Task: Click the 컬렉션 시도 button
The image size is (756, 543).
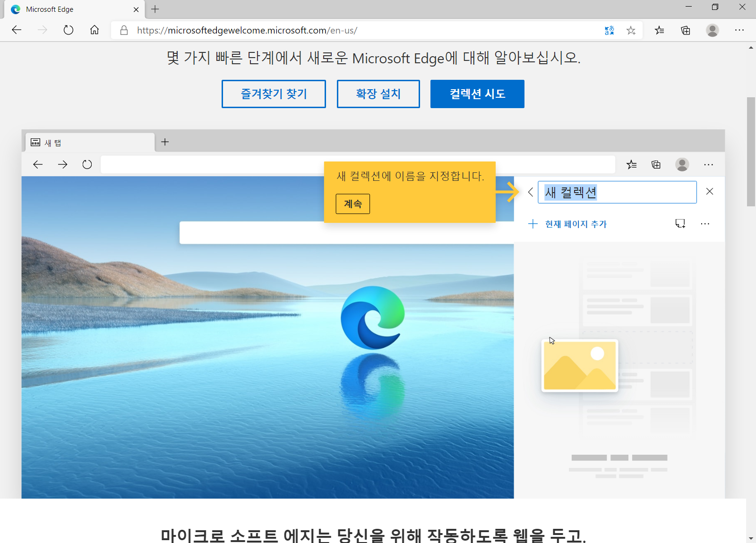Action: 477,94
